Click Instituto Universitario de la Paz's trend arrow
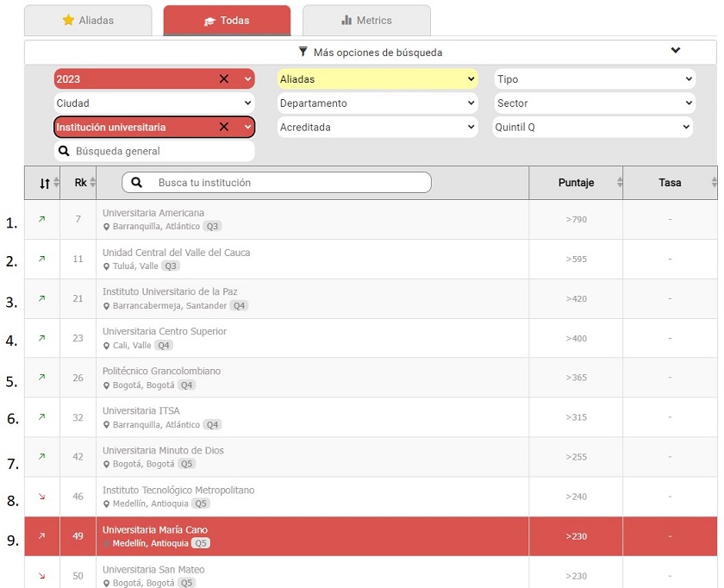Screen dimensions: 724x588 tap(42, 298)
